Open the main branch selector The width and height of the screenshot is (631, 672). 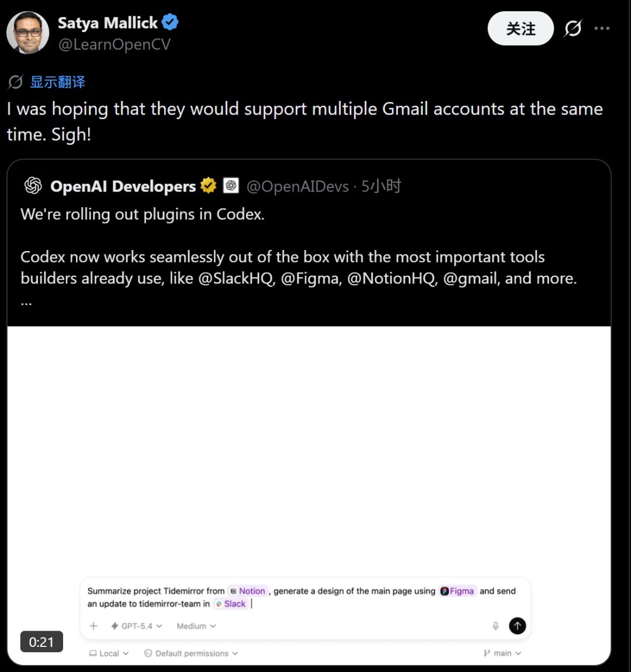(x=502, y=653)
